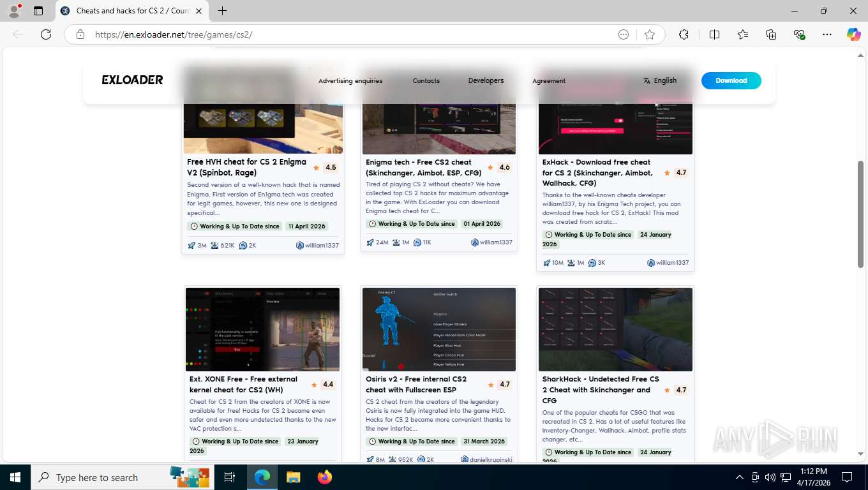
Task: Open Free HVH cheat for CS 2 Enigma V2 title
Action: (246, 167)
